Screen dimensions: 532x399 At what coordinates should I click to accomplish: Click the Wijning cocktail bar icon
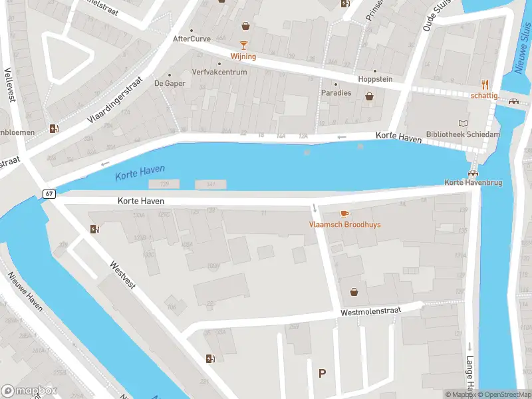243,45
